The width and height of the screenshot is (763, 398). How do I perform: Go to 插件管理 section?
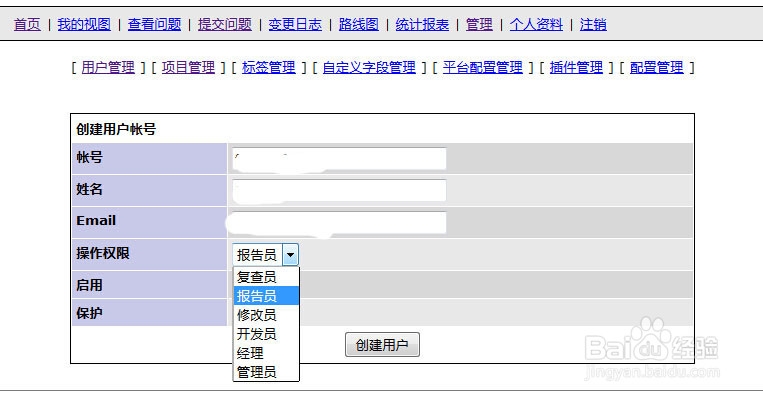(x=576, y=67)
